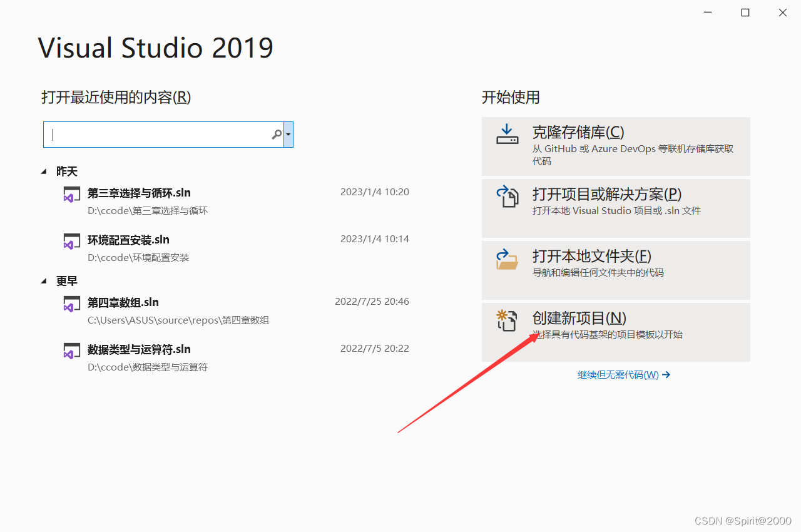Choose 打开本地文件夹(F)
801x532 pixels.
(x=616, y=270)
